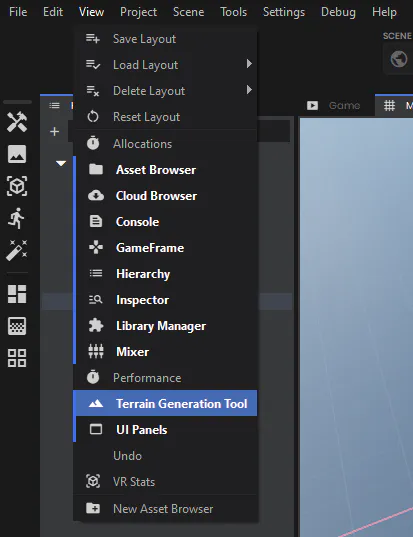Image resolution: width=413 pixels, height=537 pixels.
Task: Click Reset Layout
Action: click(165, 117)
